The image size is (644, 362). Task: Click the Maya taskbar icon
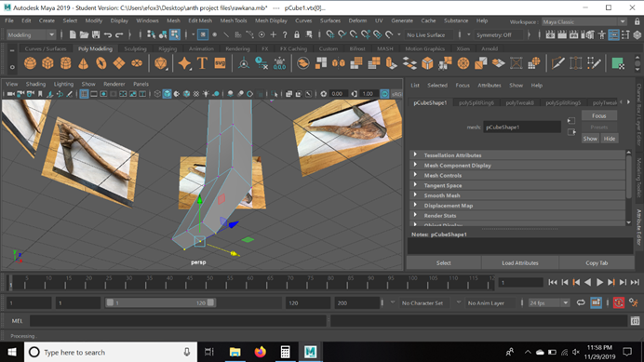310,352
